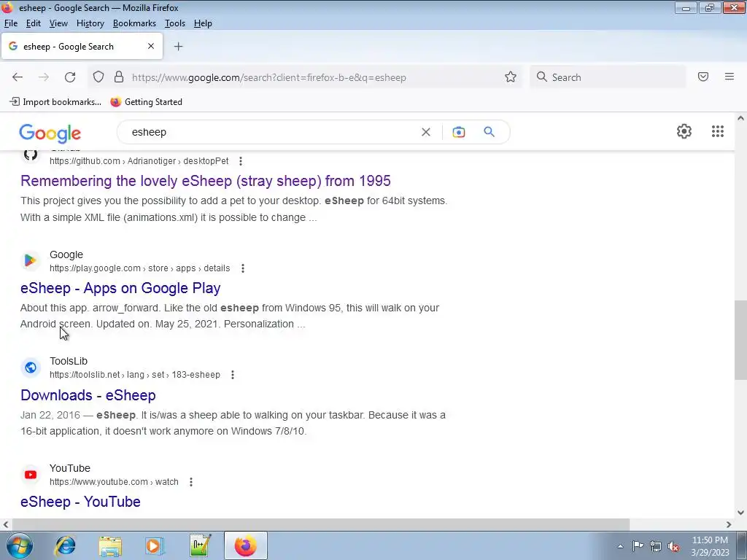This screenshot has height=560, width=747.
Task: Click the scroll down arrow
Action: tap(740, 513)
